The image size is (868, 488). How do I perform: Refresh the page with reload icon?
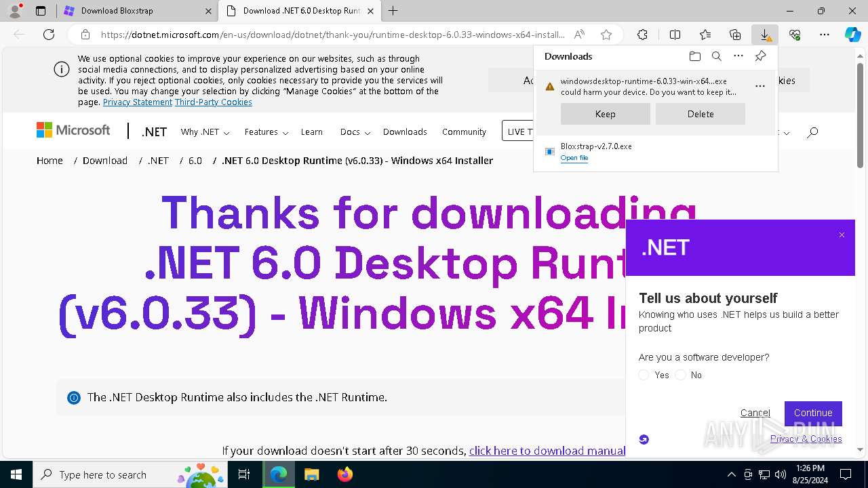pos(49,35)
